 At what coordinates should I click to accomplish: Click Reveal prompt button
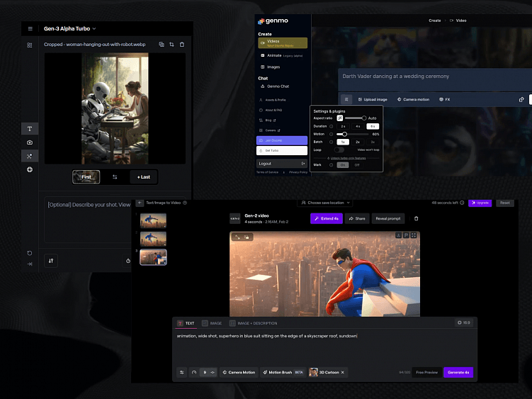pos(388,219)
